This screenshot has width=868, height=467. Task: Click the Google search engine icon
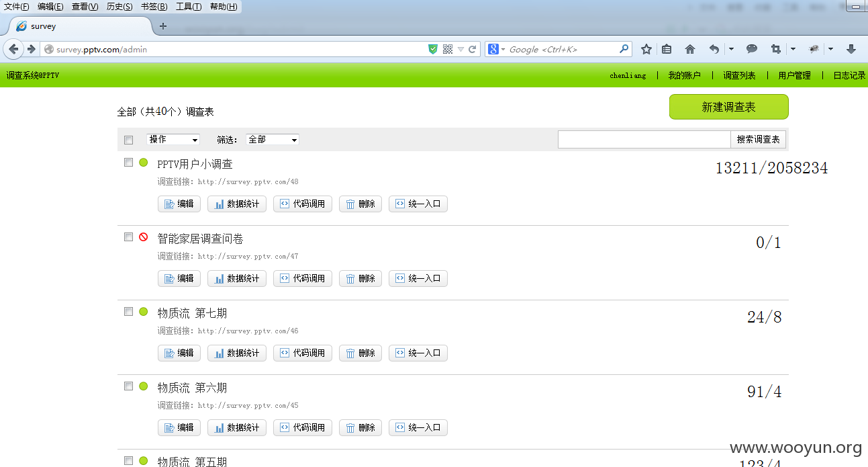(x=493, y=49)
